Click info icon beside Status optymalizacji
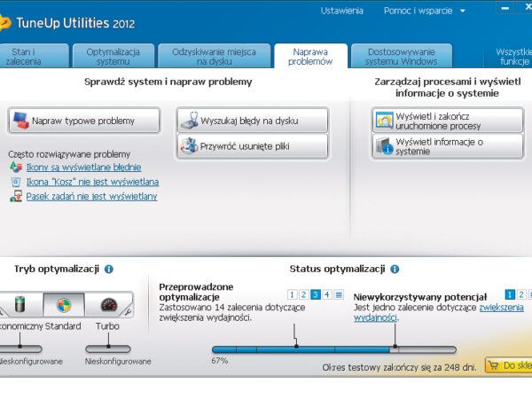This screenshot has width=532, height=399. click(x=395, y=269)
